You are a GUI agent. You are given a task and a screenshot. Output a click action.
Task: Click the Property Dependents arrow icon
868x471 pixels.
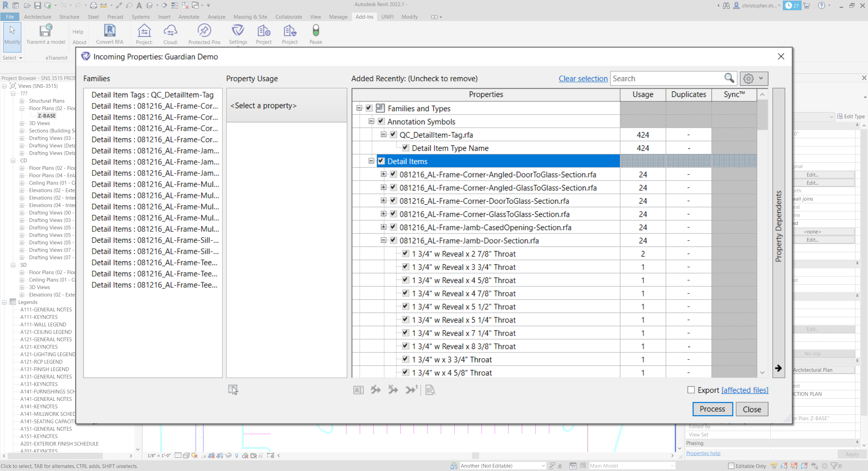pyautogui.click(x=778, y=368)
